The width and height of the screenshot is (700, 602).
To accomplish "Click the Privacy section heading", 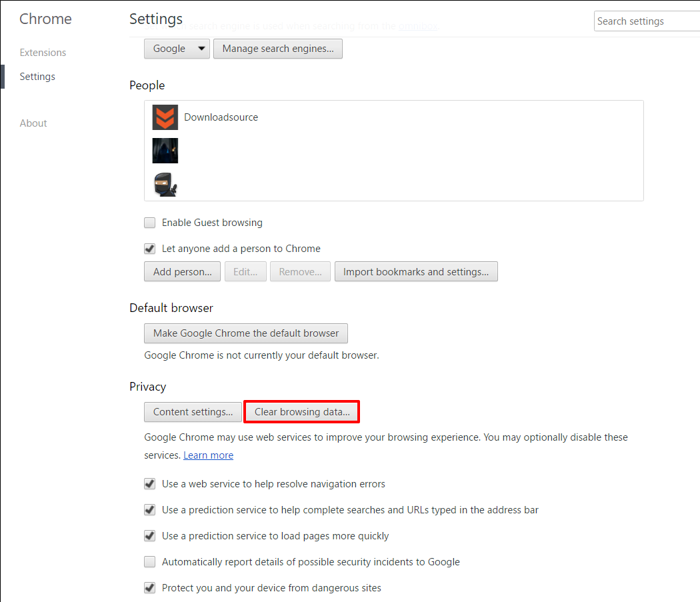I will click(148, 387).
